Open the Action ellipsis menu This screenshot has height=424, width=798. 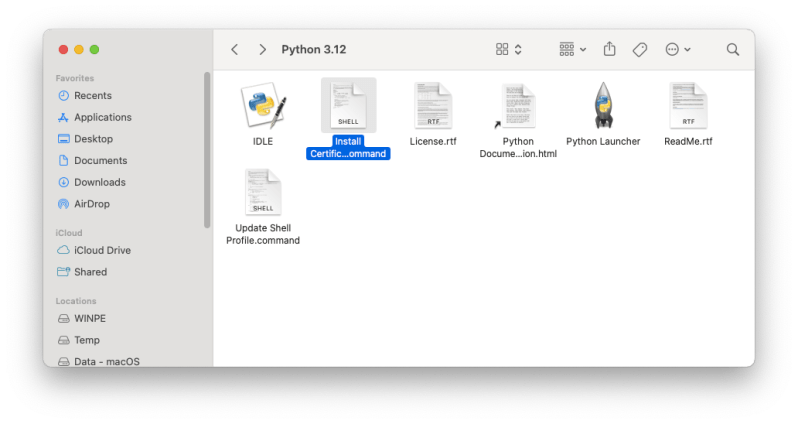click(x=678, y=49)
